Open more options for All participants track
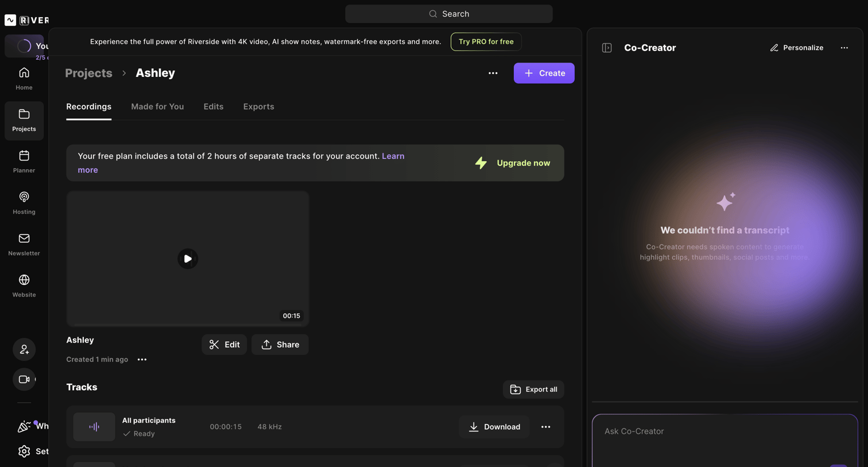 (x=546, y=427)
